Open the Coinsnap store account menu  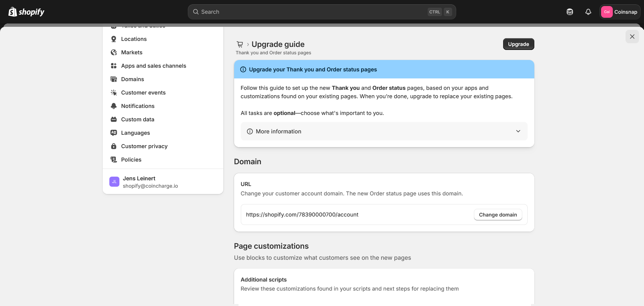[x=620, y=12]
